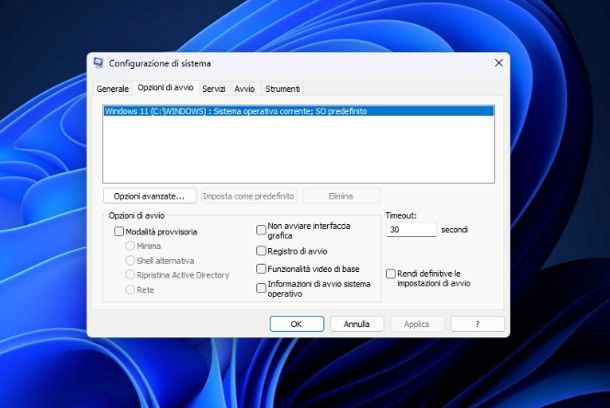Click the Configurazione di sistema title icon
Screen dimensions: 610x408
(x=99, y=63)
